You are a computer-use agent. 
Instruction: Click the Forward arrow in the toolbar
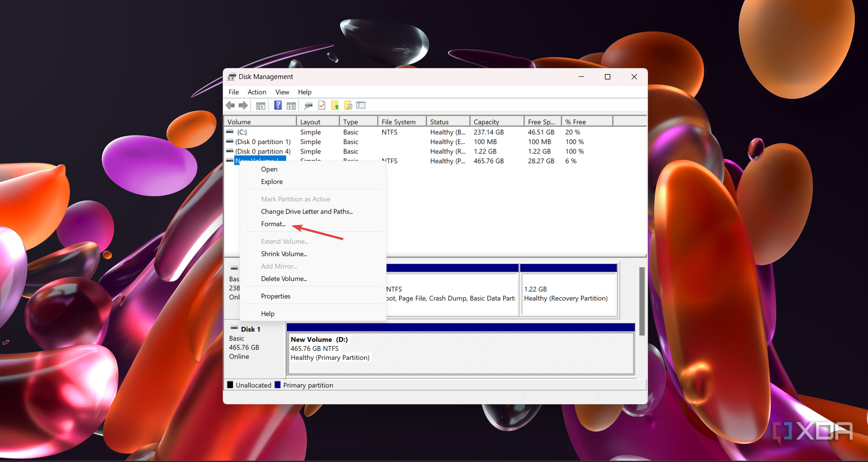[x=243, y=106]
